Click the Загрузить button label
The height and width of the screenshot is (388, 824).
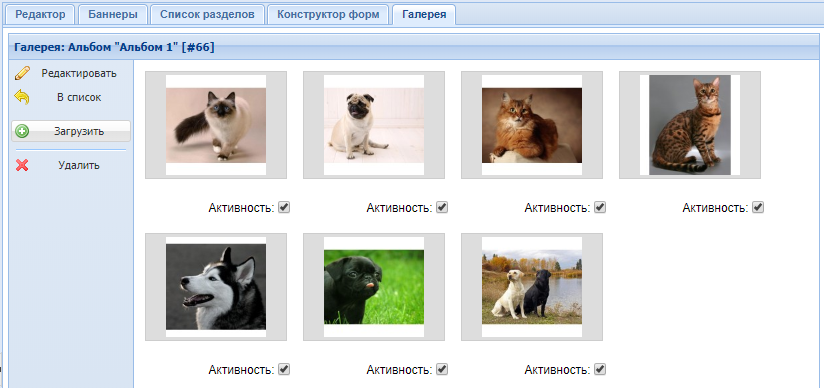click(79, 131)
